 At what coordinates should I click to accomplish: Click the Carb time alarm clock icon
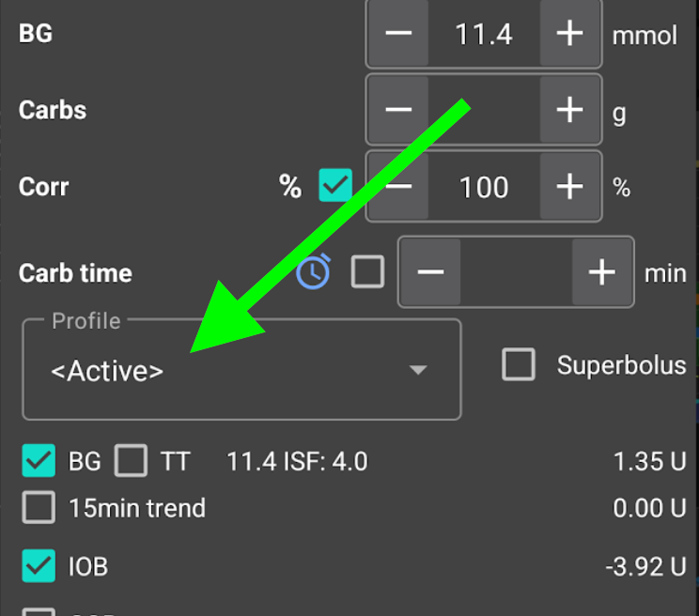pos(314,271)
